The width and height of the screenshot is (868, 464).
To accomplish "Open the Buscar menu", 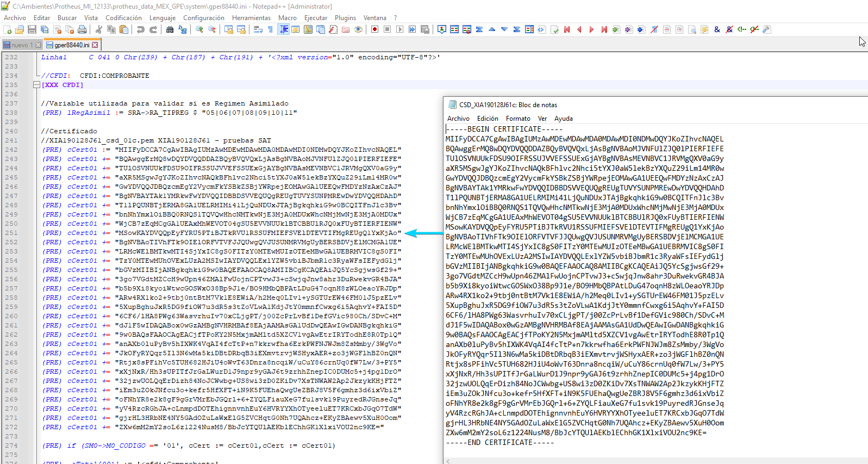I will click(x=67, y=18).
